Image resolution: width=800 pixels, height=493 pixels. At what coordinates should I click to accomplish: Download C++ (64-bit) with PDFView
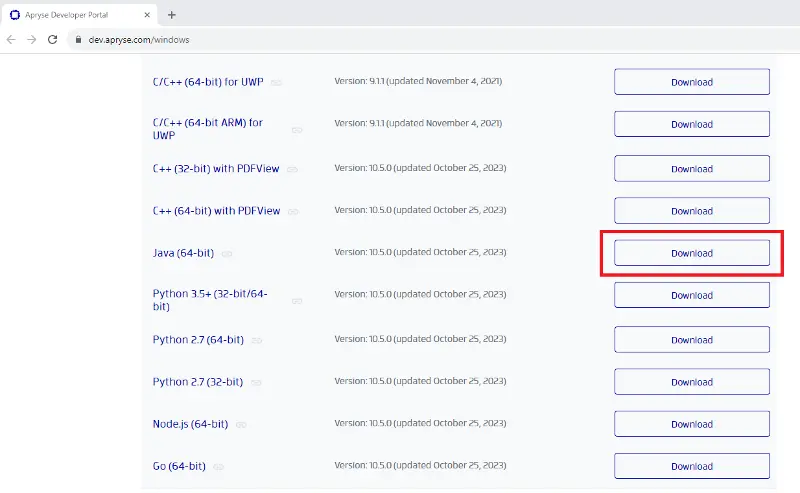pos(692,211)
